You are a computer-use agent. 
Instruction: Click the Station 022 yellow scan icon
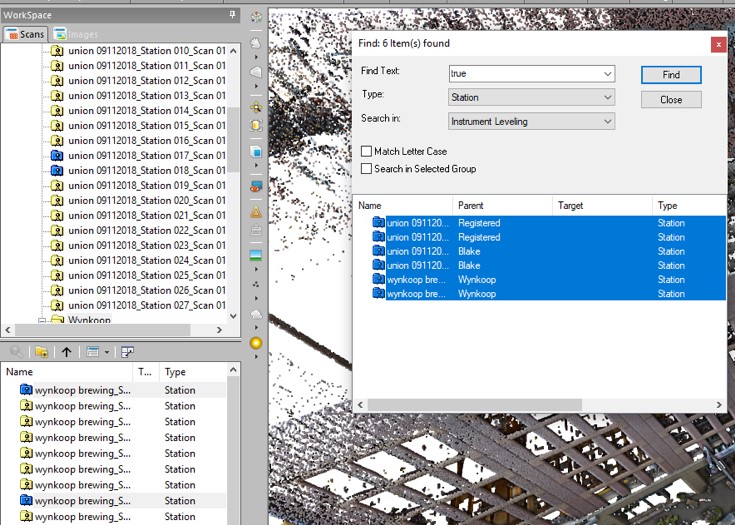57,230
